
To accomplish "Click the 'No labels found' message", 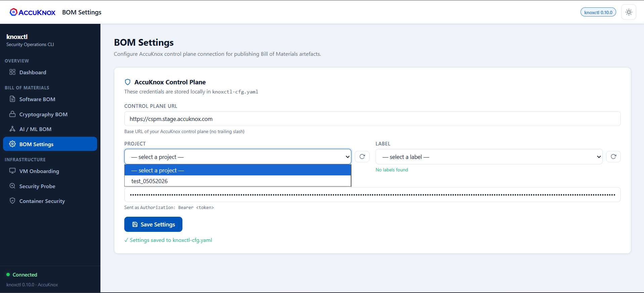I will click(392, 170).
